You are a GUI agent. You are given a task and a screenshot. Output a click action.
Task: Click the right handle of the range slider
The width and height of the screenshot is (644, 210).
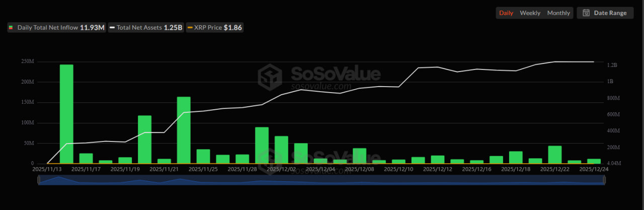pos(603,180)
